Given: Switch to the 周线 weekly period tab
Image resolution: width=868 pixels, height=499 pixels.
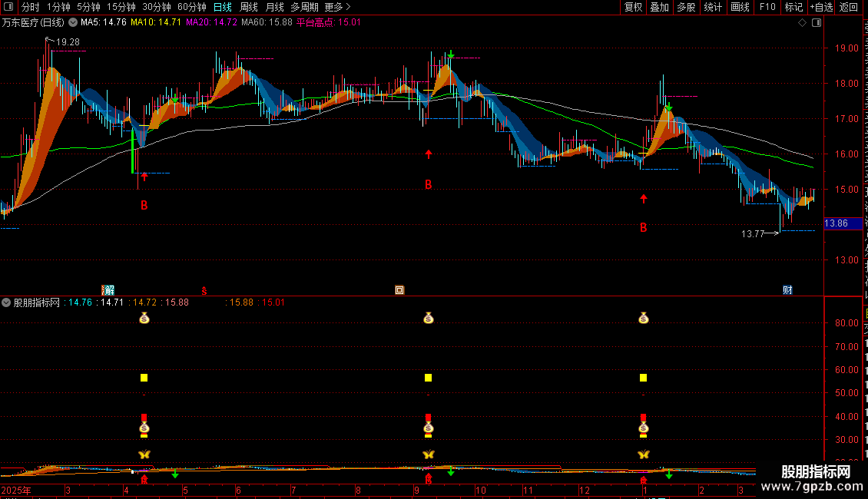Looking at the screenshot, I should pos(249,7).
